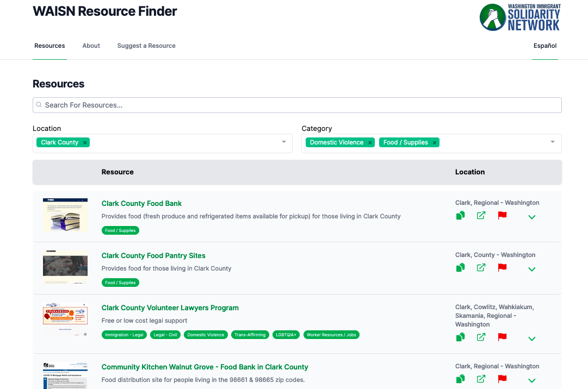Expand Volunteer Lawyers Program details

click(532, 338)
